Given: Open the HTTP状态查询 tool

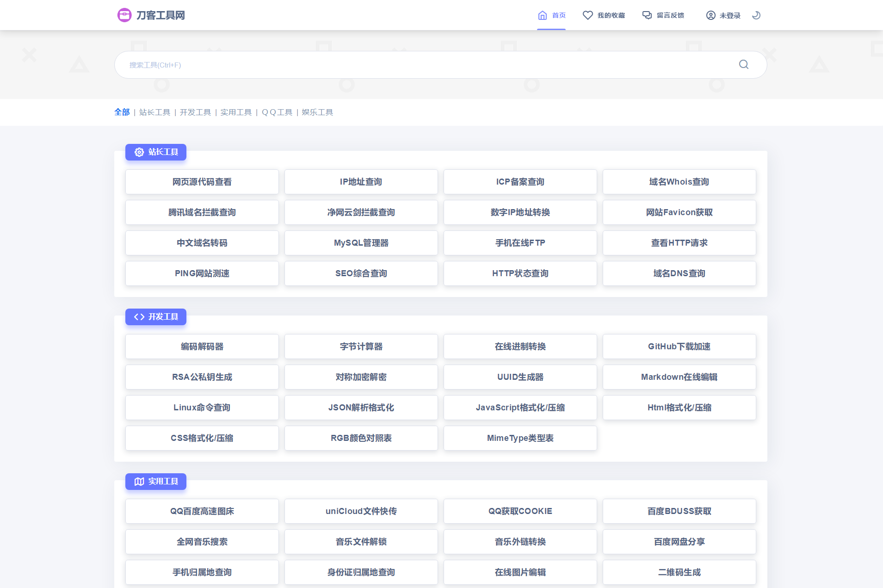Looking at the screenshot, I should [x=520, y=273].
